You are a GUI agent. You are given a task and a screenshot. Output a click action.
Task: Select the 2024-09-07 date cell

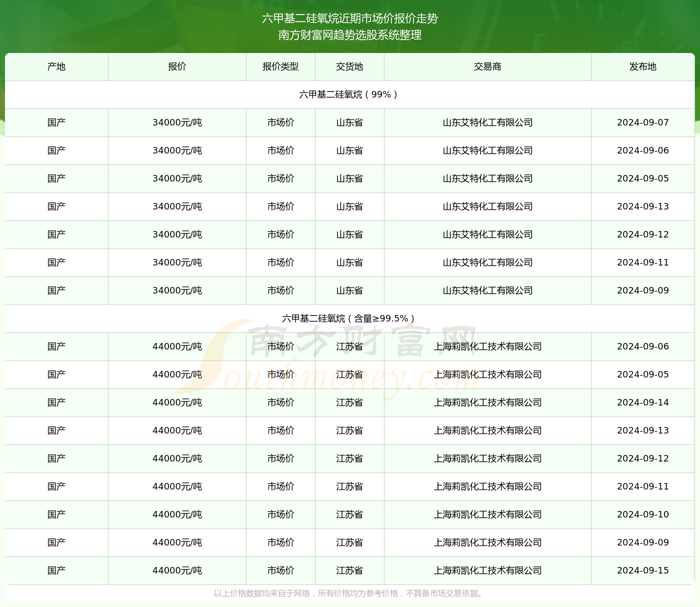tap(642, 122)
